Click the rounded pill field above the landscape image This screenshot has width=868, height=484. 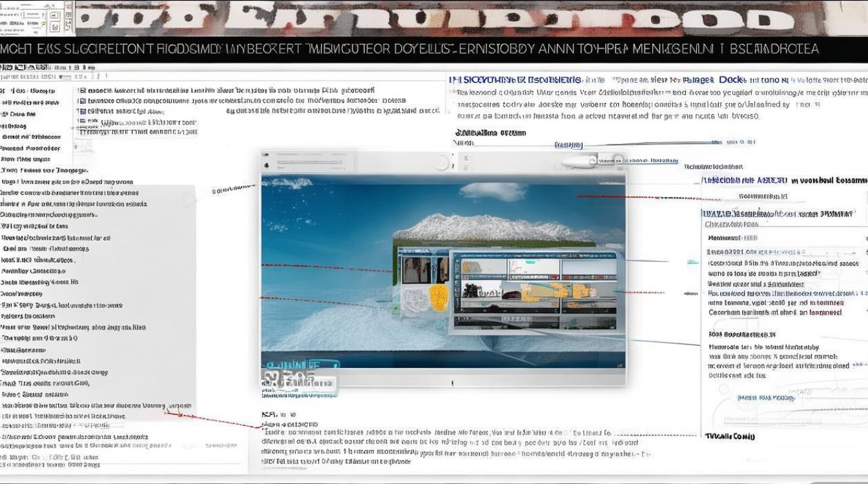[x=579, y=161]
